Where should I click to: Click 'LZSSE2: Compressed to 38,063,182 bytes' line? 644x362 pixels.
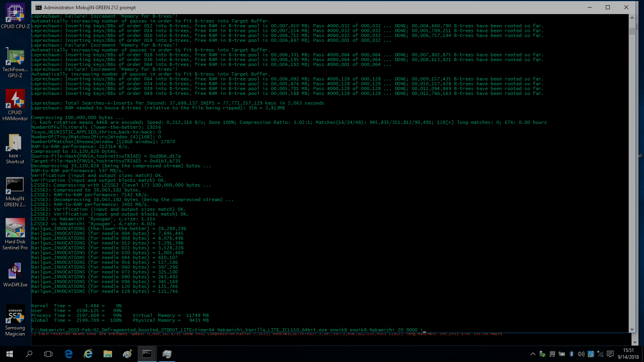(86, 190)
